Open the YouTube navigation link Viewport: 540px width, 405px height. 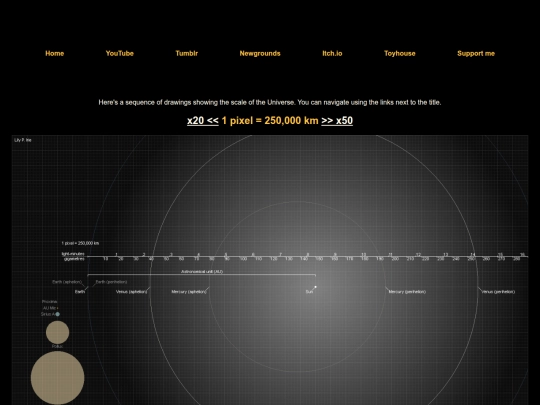(x=120, y=53)
